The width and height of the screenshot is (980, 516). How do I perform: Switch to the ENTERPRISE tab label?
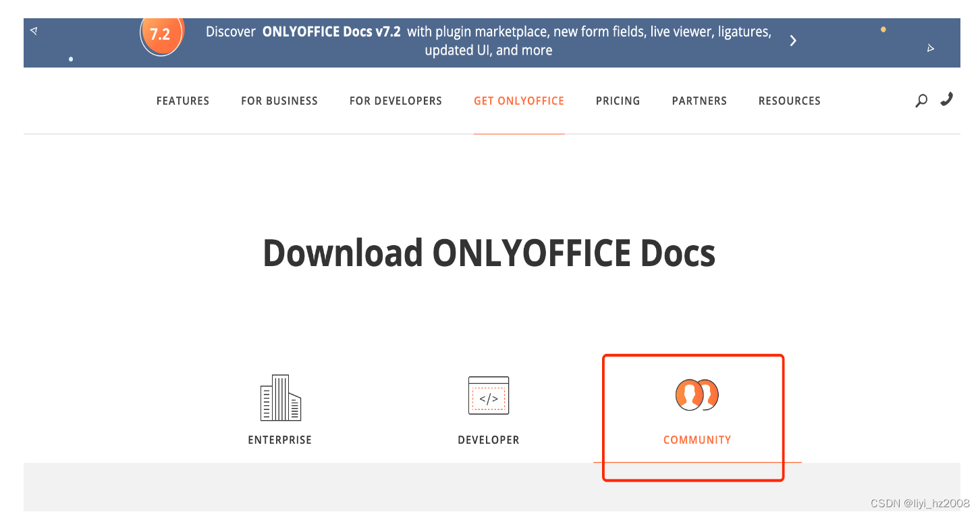pyautogui.click(x=280, y=440)
